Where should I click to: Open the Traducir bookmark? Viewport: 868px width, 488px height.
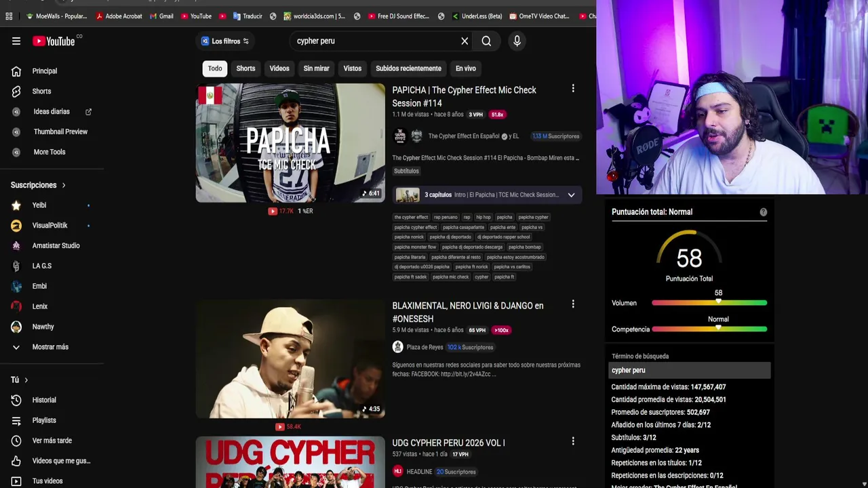point(247,16)
